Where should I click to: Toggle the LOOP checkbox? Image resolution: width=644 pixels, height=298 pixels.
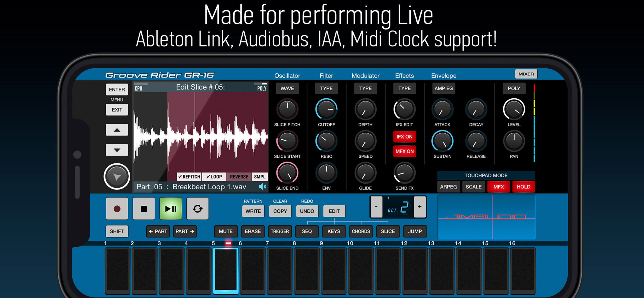tap(214, 177)
